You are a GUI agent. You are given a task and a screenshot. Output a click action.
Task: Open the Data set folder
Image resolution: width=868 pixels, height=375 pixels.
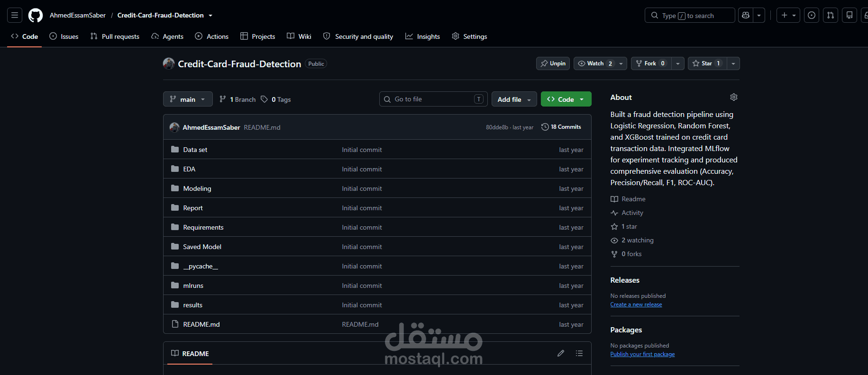tap(195, 150)
